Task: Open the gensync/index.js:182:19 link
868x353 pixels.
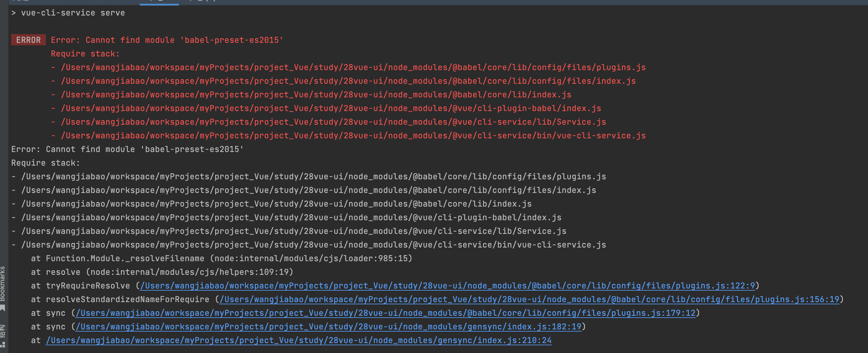Action: pos(329,326)
